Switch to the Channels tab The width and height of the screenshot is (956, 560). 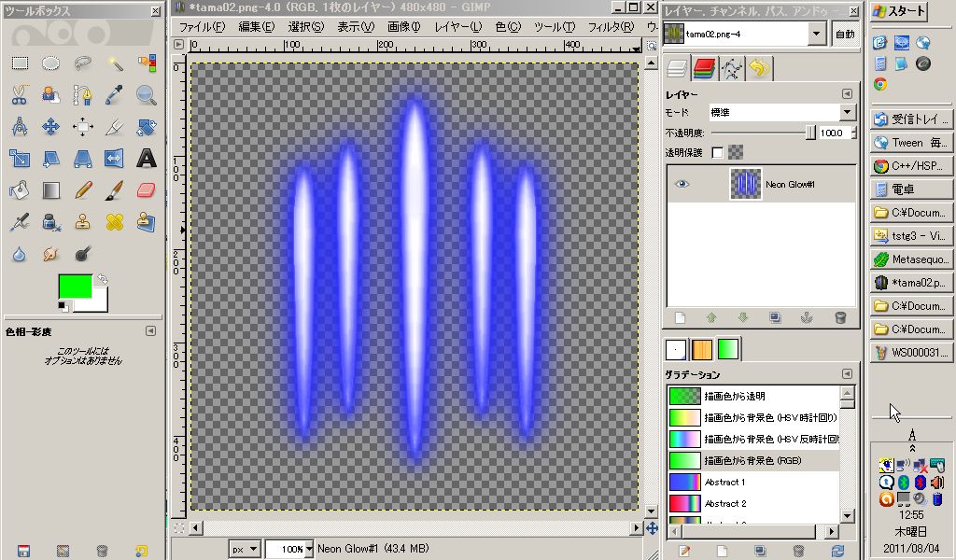704,68
